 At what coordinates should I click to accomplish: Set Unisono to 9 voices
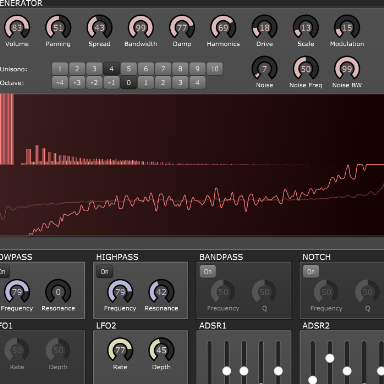pos(197,69)
